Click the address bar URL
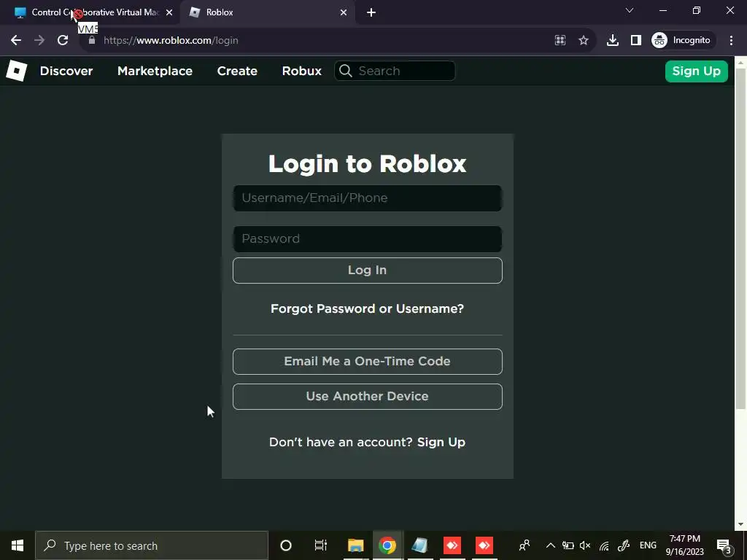The height and width of the screenshot is (560, 747). tap(171, 41)
